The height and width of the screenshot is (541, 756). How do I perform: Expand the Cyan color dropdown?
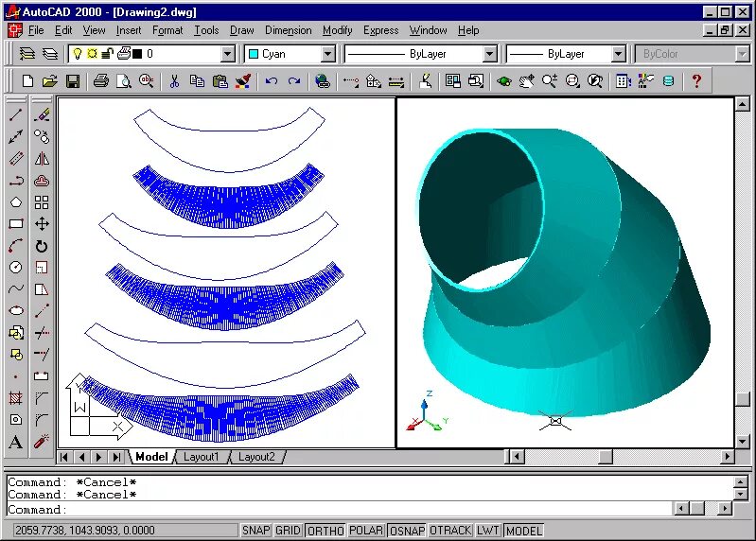pyautogui.click(x=328, y=54)
